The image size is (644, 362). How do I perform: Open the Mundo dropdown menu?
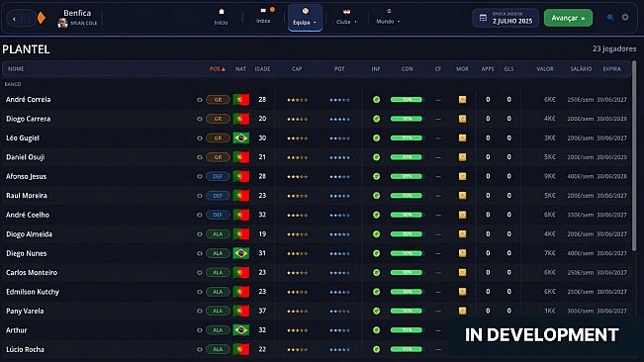[388, 17]
